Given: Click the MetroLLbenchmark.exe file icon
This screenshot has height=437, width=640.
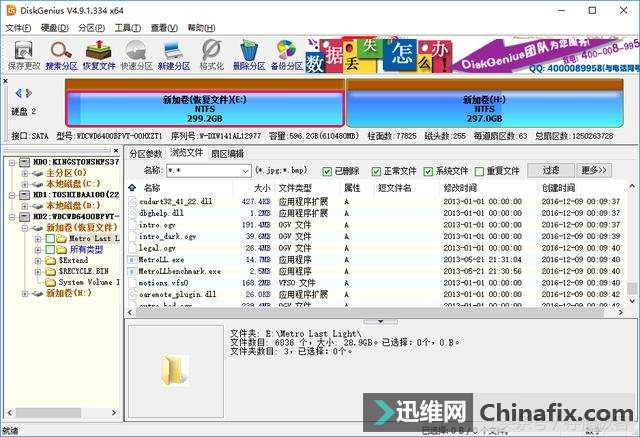Looking at the screenshot, I should click(132, 271).
